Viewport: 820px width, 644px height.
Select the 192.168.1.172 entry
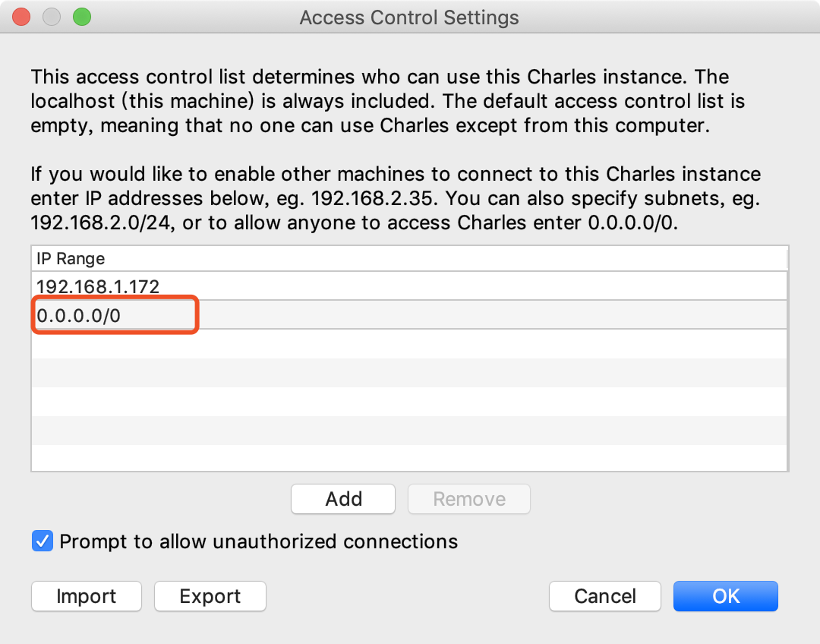(409, 286)
